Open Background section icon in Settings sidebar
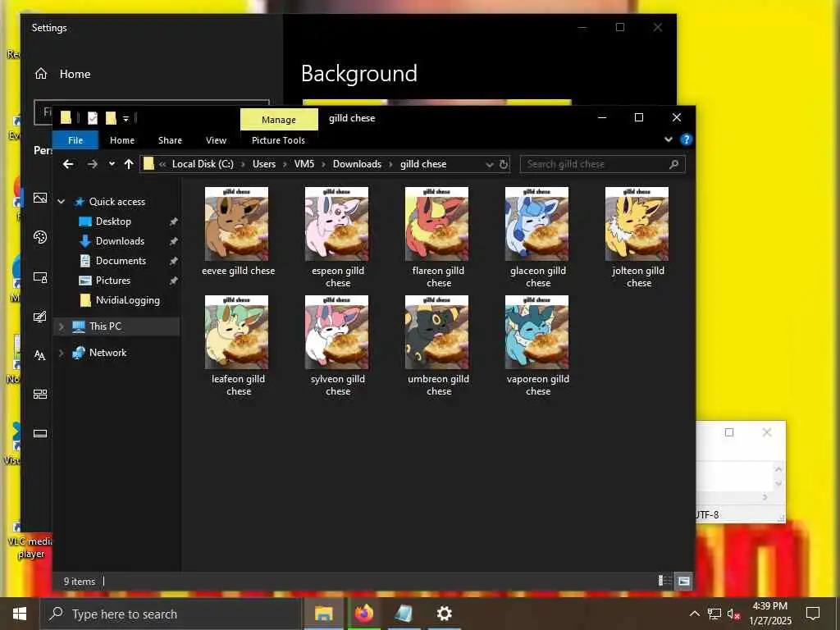This screenshot has width=840, height=630. click(x=40, y=198)
